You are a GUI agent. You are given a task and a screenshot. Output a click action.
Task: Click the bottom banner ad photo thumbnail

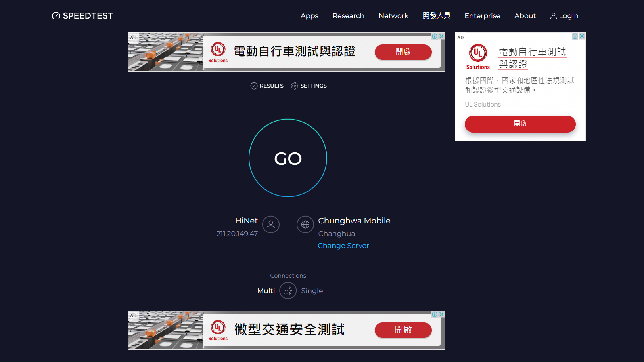(165, 330)
